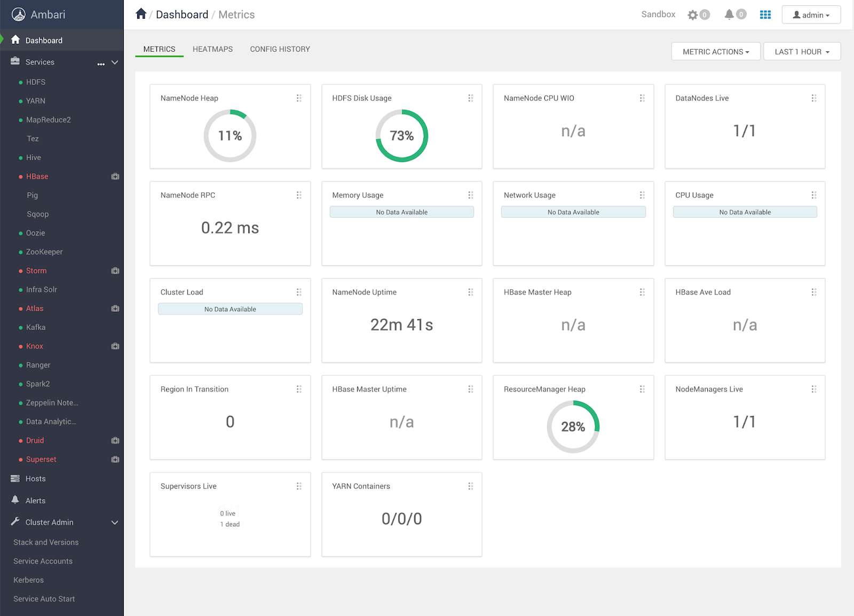Open the alerts bell icon in header

(x=729, y=14)
